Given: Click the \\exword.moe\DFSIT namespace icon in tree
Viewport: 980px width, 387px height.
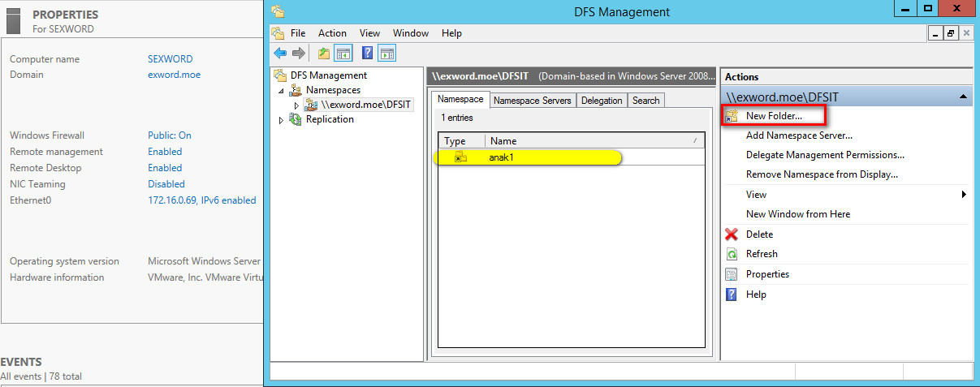Looking at the screenshot, I should click(x=311, y=105).
